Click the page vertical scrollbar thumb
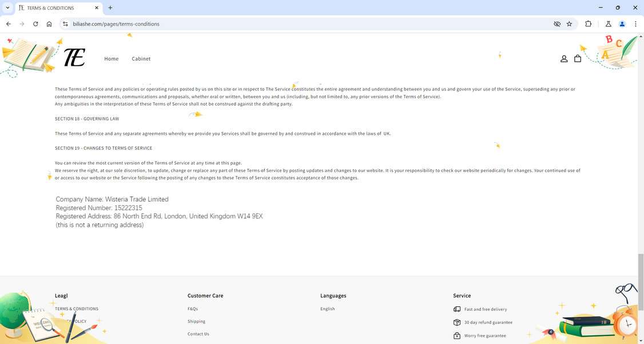 tap(641, 282)
